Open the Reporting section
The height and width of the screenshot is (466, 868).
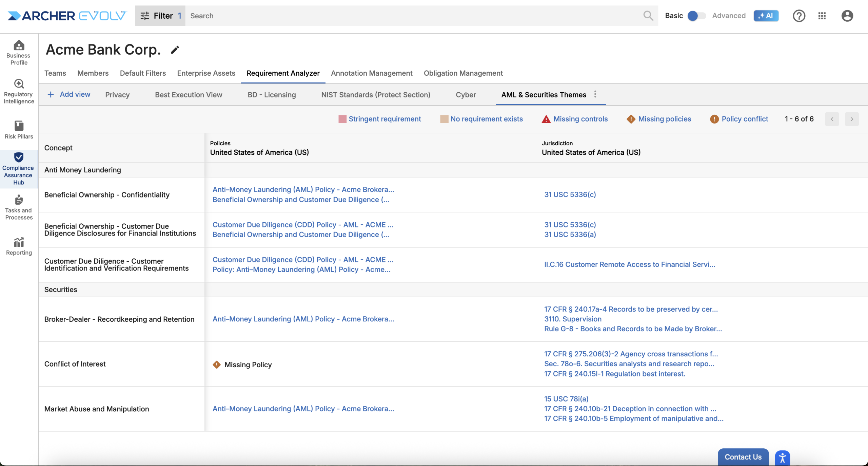(x=19, y=246)
